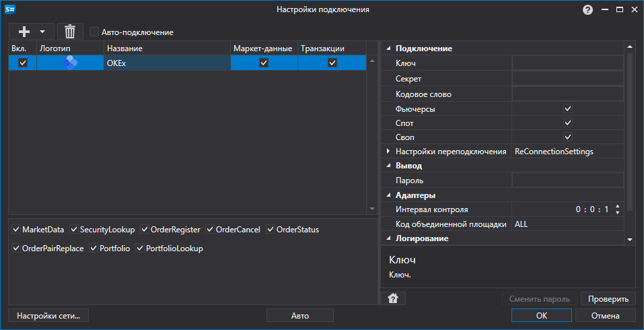Sort by the Маркет-данные column header
Image resolution: width=644 pixels, height=330 pixels.
pyautogui.click(x=264, y=48)
